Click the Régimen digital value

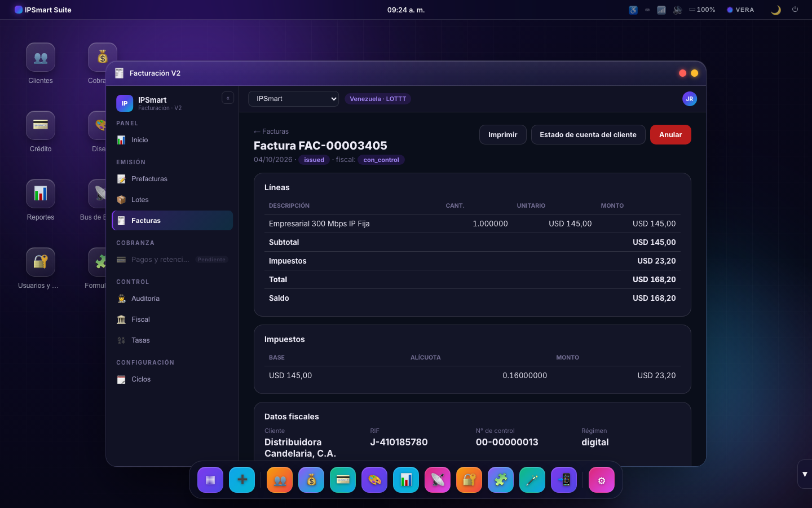coord(595,442)
